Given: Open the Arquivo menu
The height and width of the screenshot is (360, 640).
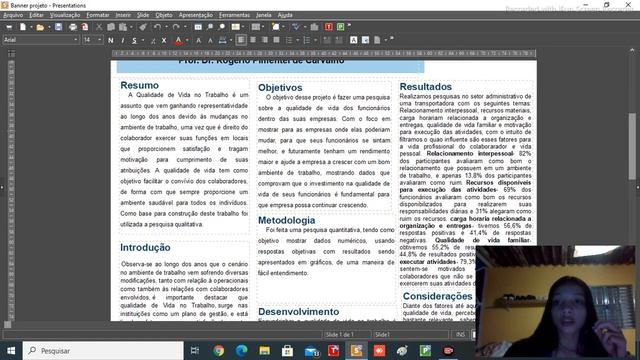Looking at the screenshot, I should pos(13,15).
